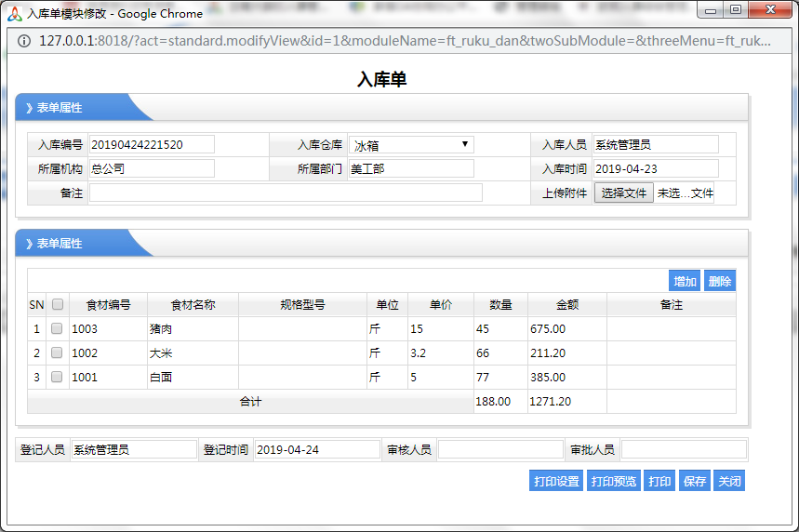Screen dimensions: 799x532
Task: Click the 入库时间 date field
Action: [655, 168]
